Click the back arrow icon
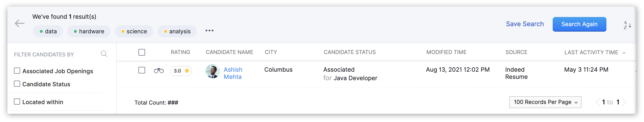Viewport: 644px width, 122px height. click(19, 24)
